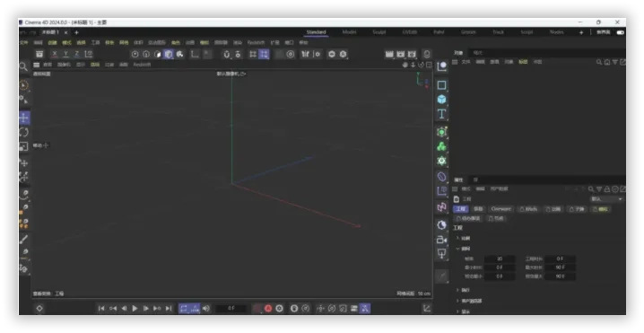This screenshot has height=333, width=644.
Task: Click home icon in Object Manager
Action: click(607, 62)
